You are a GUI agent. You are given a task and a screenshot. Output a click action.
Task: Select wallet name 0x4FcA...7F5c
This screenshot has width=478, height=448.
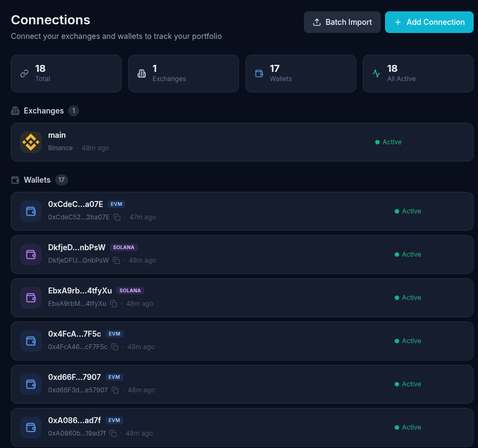75,334
